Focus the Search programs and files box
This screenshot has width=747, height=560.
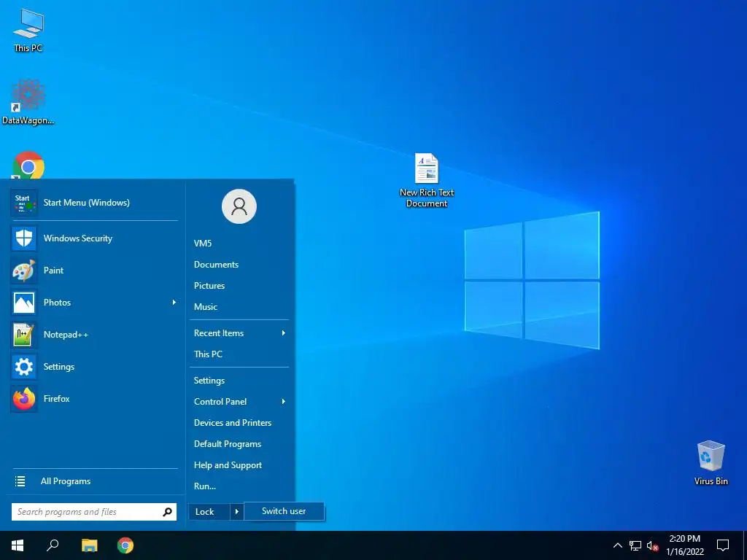(94, 512)
